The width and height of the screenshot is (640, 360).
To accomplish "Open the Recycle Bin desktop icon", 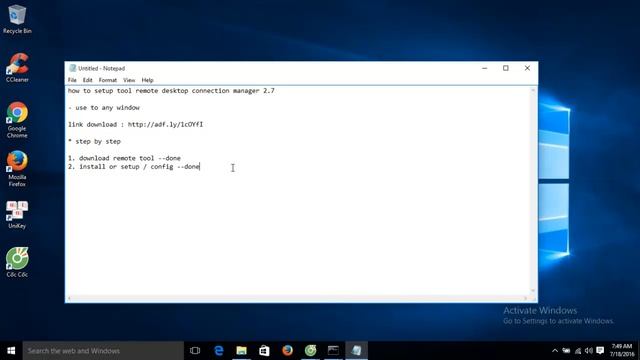I will tap(17, 19).
